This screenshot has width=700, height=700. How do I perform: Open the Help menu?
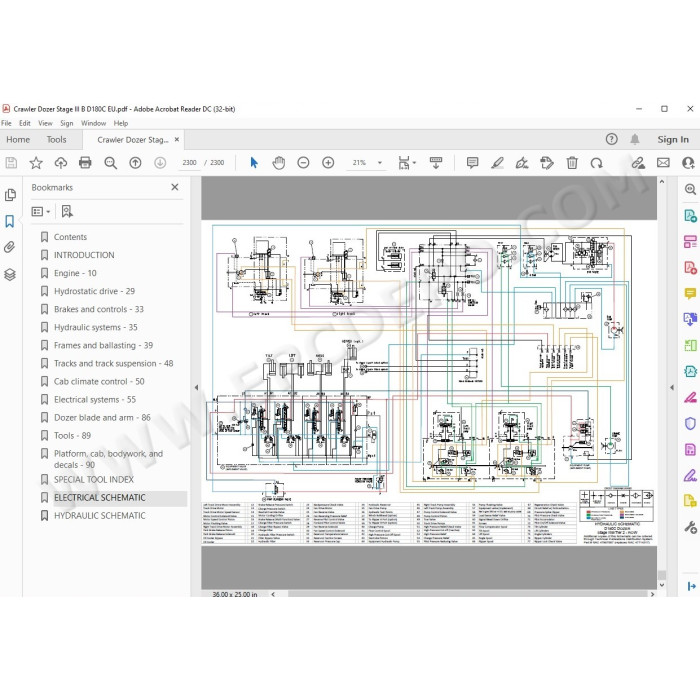pyautogui.click(x=121, y=123)
